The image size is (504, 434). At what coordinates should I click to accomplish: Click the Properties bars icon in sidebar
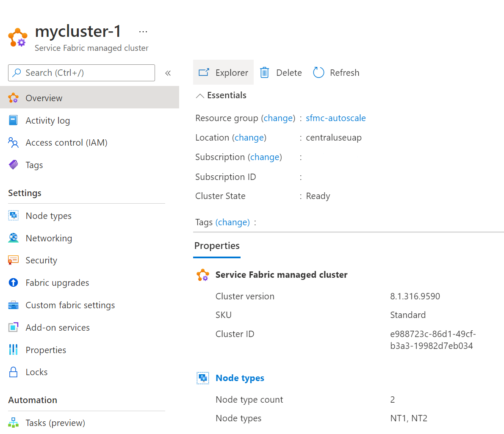point(13,349)
